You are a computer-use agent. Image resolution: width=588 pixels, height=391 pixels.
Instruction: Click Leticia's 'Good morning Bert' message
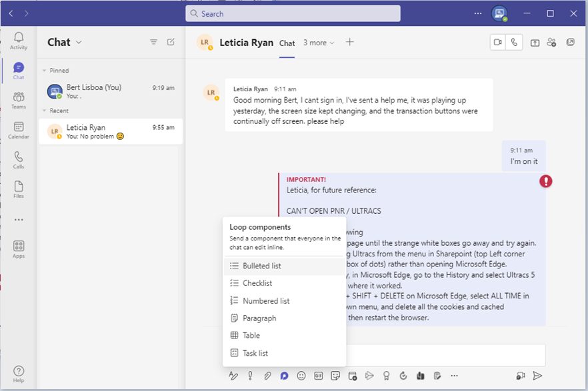359,105
